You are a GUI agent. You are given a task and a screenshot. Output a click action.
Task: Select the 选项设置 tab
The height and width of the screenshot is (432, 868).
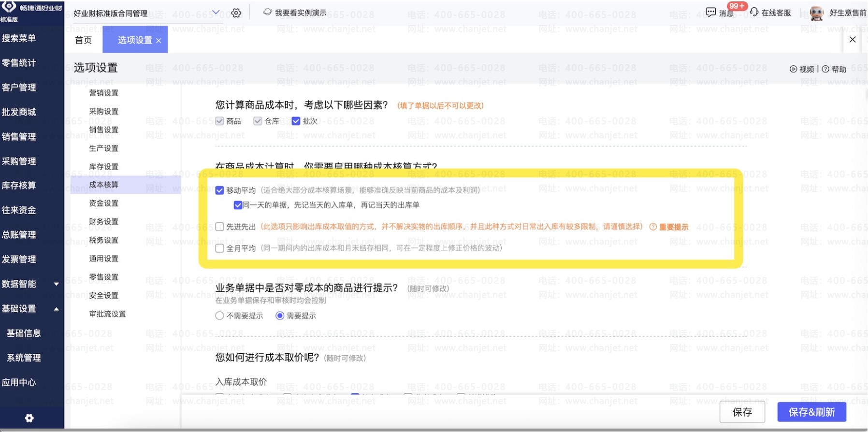point(135,40)
